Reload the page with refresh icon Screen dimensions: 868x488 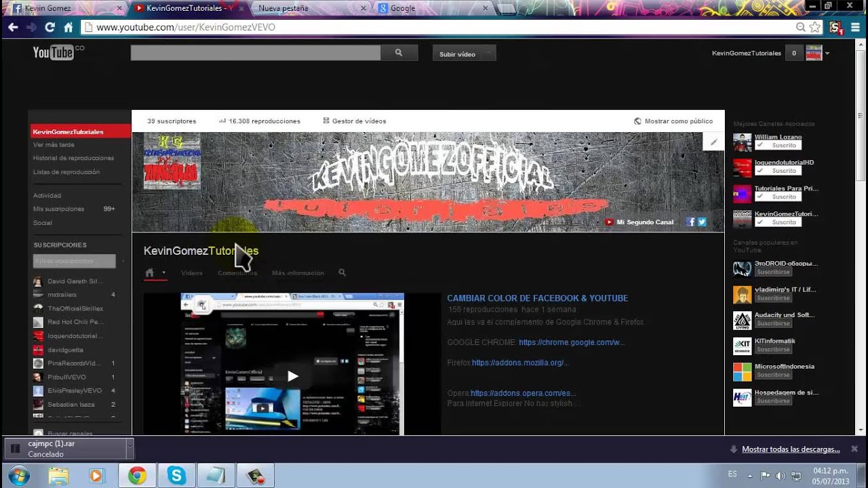pos(50,27)
